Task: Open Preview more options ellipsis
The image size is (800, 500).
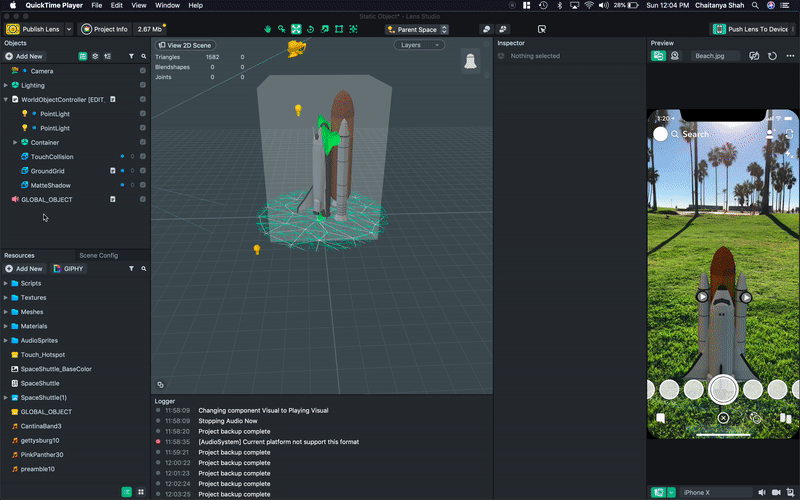Action: [x=790, y=56]
